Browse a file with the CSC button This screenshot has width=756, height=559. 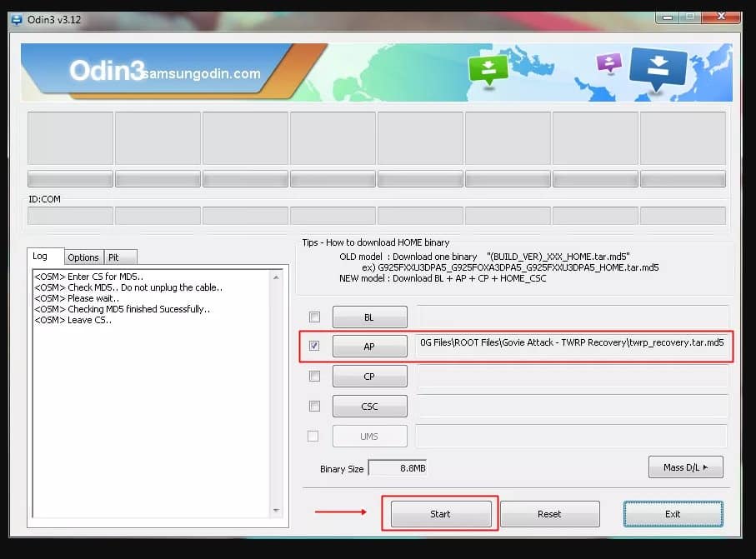pos(369,406)
